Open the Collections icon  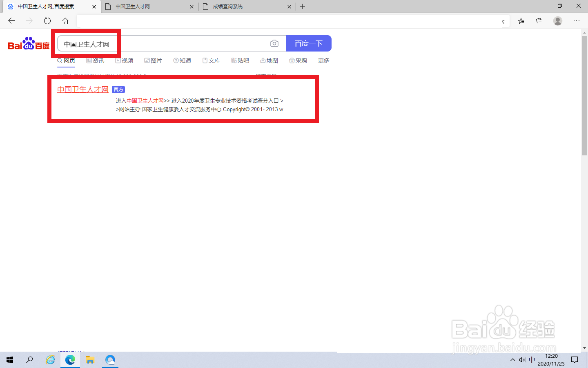539,21
